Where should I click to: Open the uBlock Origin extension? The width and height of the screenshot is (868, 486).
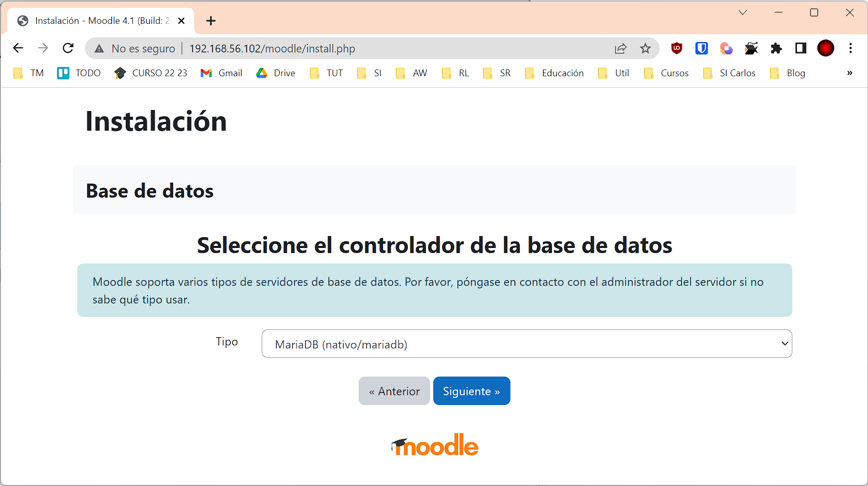point(676,48)
